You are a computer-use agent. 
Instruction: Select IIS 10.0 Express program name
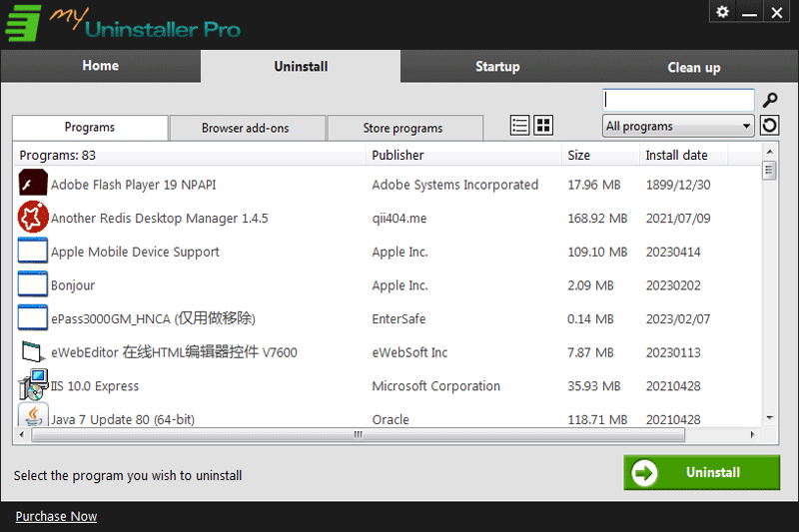coord(95,386)
